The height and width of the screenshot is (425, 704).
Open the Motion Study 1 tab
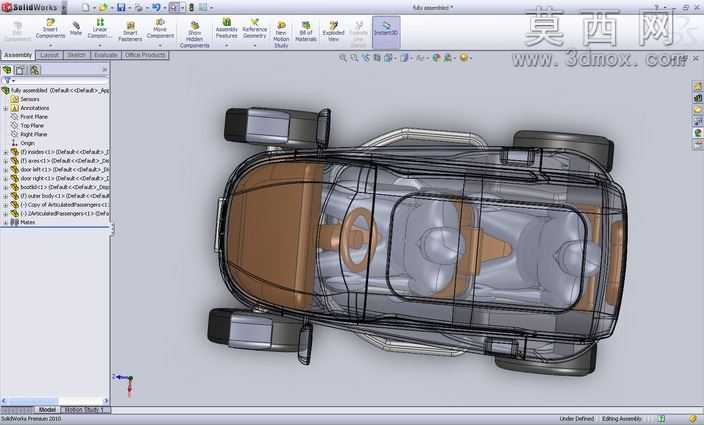pos(85,410)
